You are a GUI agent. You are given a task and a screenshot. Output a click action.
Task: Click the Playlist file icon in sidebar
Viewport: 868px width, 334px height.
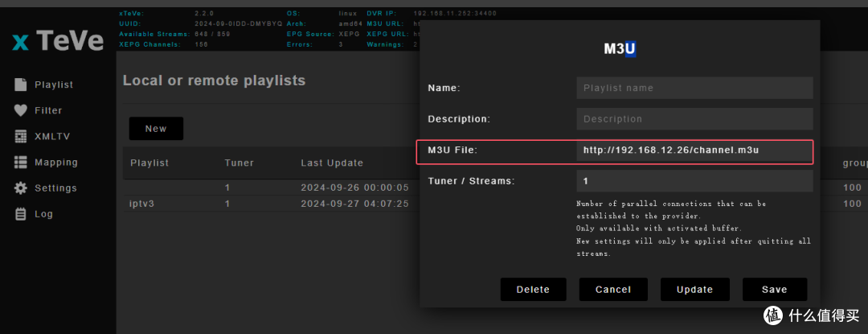tap(20, 85)
